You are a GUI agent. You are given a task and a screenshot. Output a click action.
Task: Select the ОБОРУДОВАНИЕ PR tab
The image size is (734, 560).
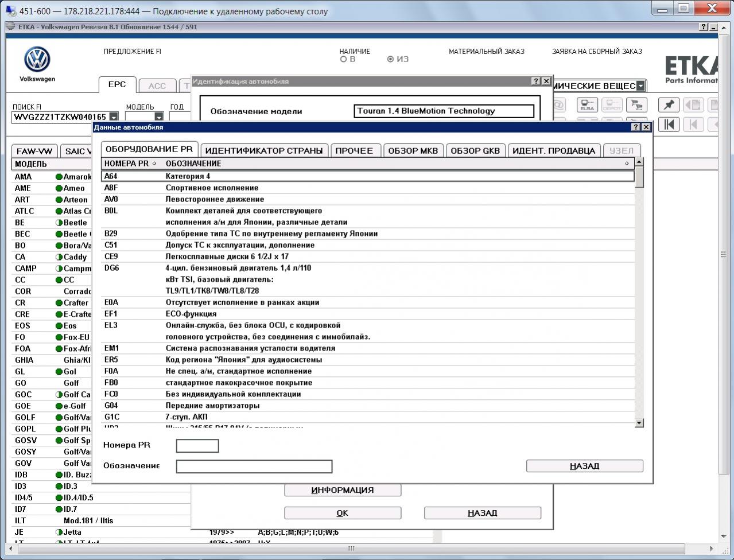click(x=149, y=149)
